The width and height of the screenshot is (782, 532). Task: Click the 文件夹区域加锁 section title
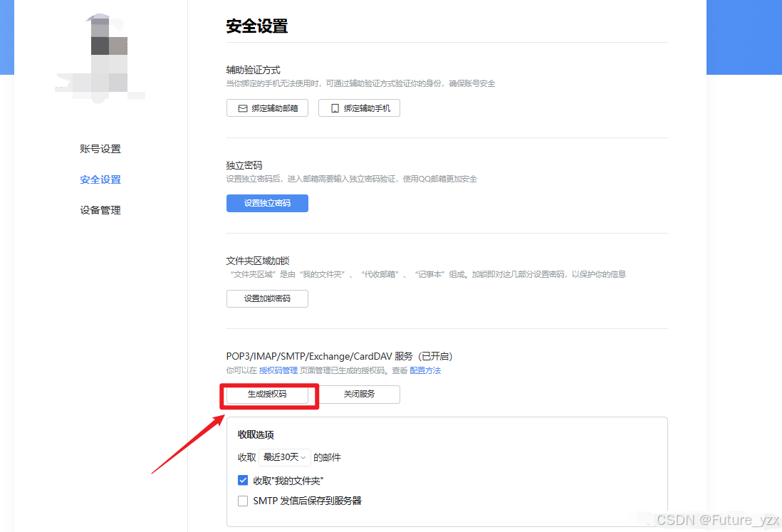258,261
